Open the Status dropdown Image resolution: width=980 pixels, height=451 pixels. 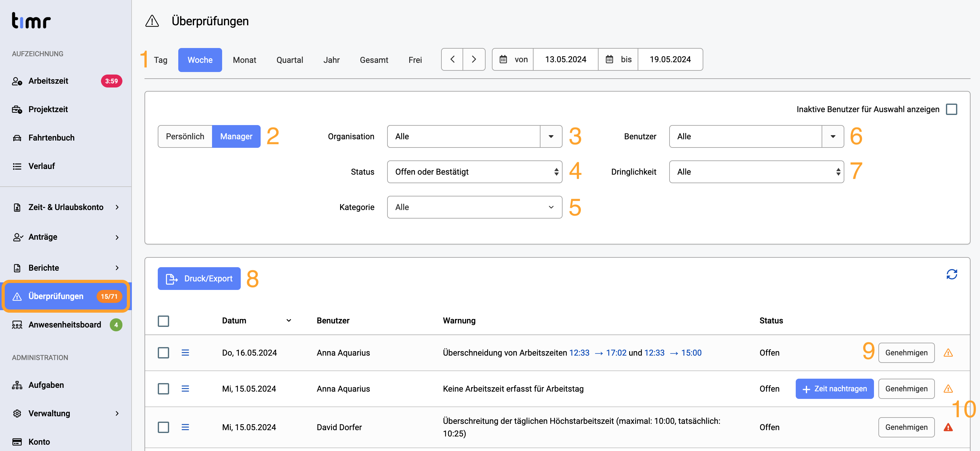[x=475, y=172]
